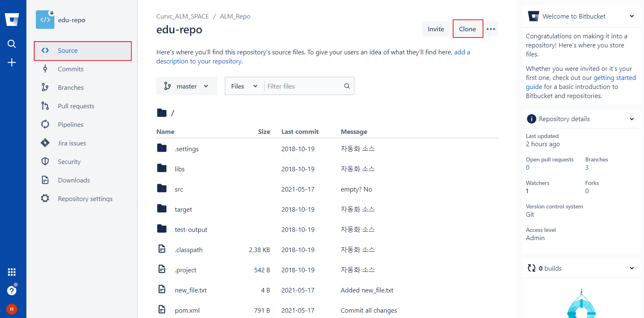Click the Invite button
The height and width of the screenshot is (318, 644).
pyautogui.click(x=436, y=29)
